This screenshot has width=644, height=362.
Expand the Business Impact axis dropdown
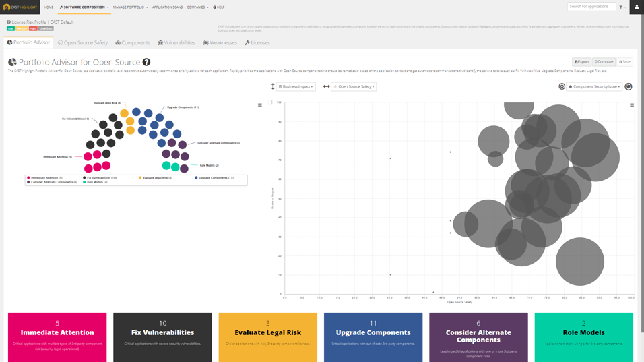tap(296, 87)
